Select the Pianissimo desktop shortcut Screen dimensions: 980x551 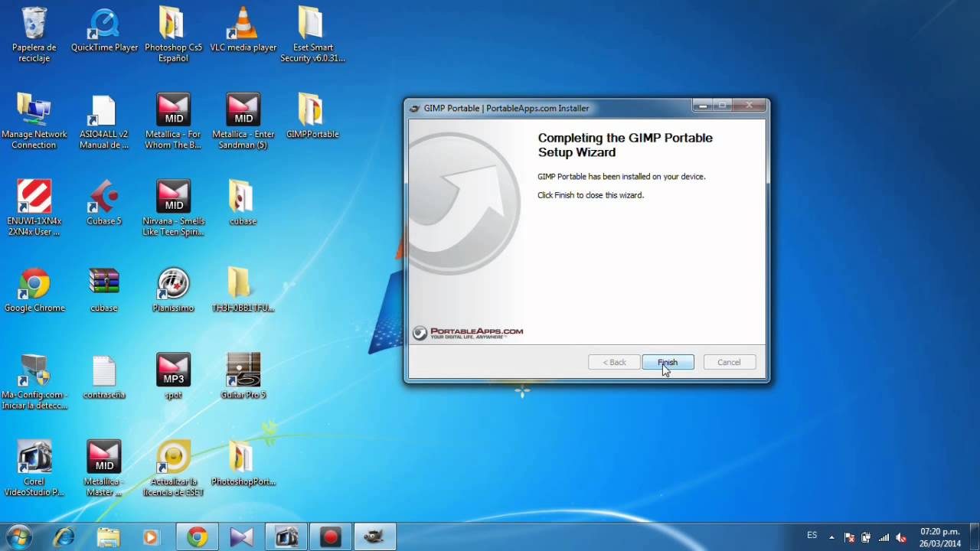point(173,291)
